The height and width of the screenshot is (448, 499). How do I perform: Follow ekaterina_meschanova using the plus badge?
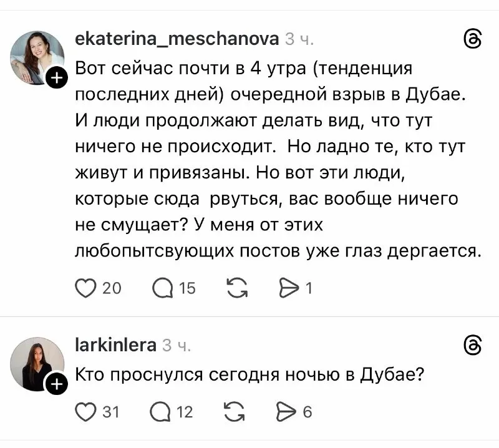pyautogui.click(x=56, y=79)
